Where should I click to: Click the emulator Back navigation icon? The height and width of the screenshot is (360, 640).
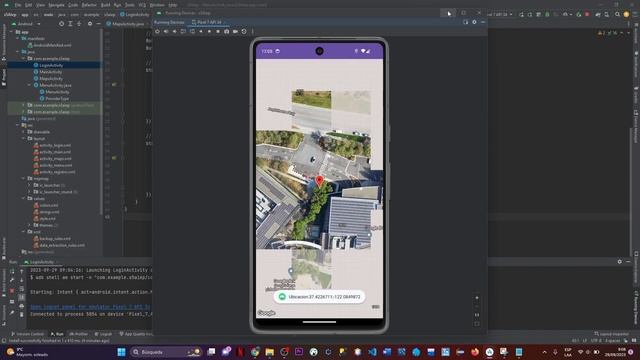click(200, 31)
